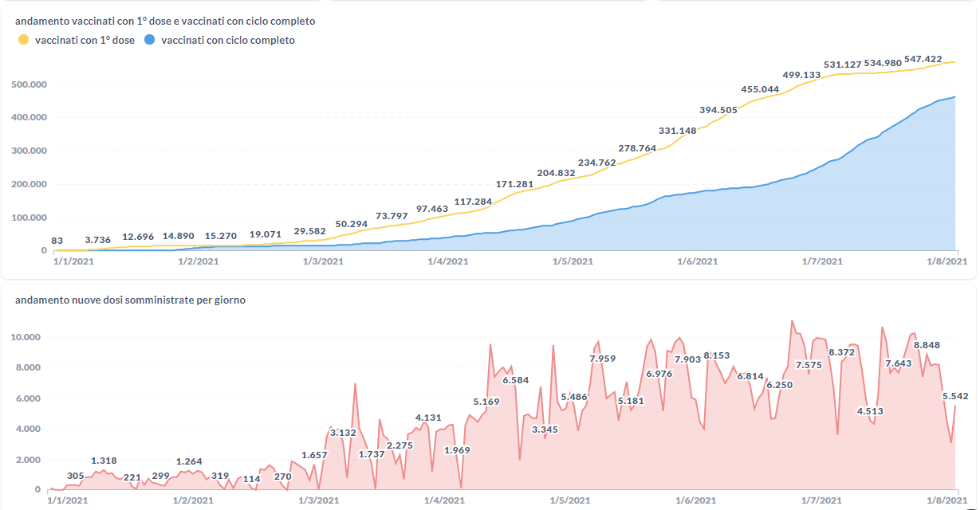Image resolution: width=980 pixels, height=510 pixels.
Task: Click the 500.000 y-axis tick in top chart
Action: [30, 84]
